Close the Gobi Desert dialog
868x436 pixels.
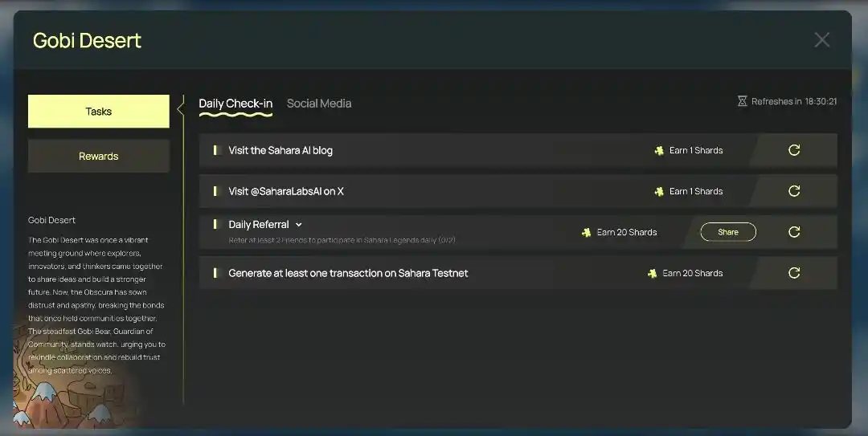click(x=821, y=40)
